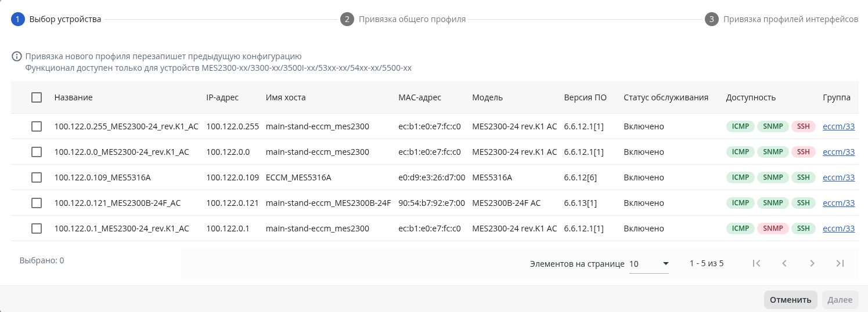
Task: Sort by the Название column header
Action: click(74, 97)
